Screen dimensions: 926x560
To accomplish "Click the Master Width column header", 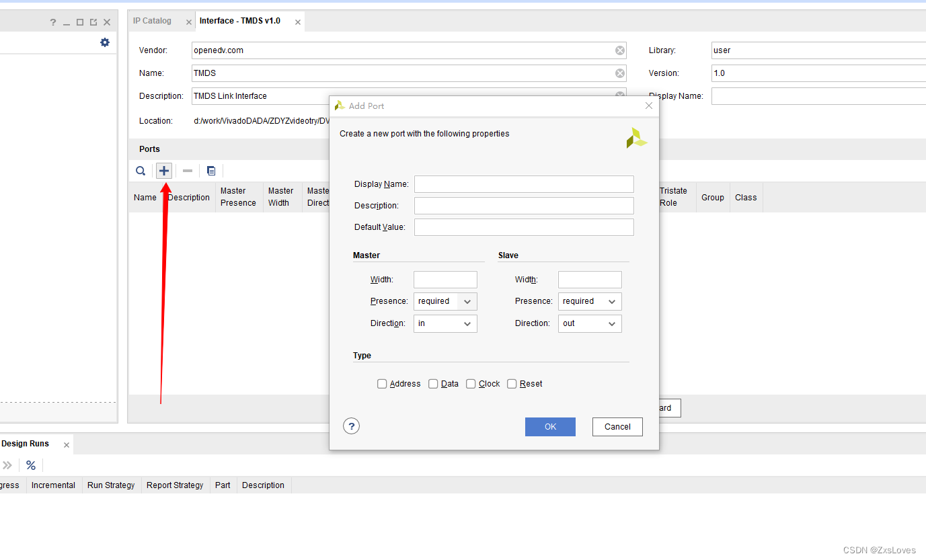I will click(x=281, y=197).
